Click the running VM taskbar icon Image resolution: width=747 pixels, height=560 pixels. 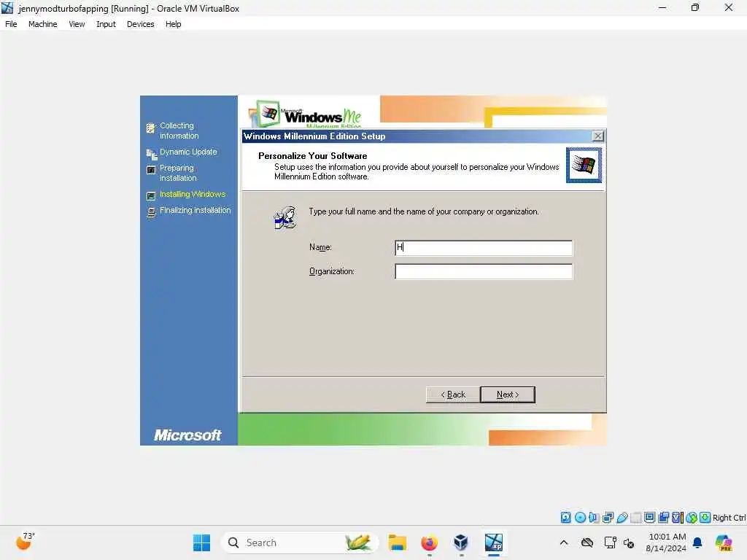494,542
